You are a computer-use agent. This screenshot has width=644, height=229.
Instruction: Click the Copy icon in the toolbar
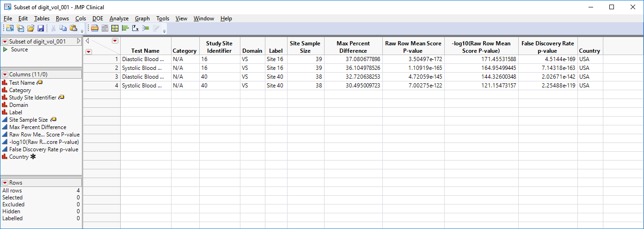(63, 29)
